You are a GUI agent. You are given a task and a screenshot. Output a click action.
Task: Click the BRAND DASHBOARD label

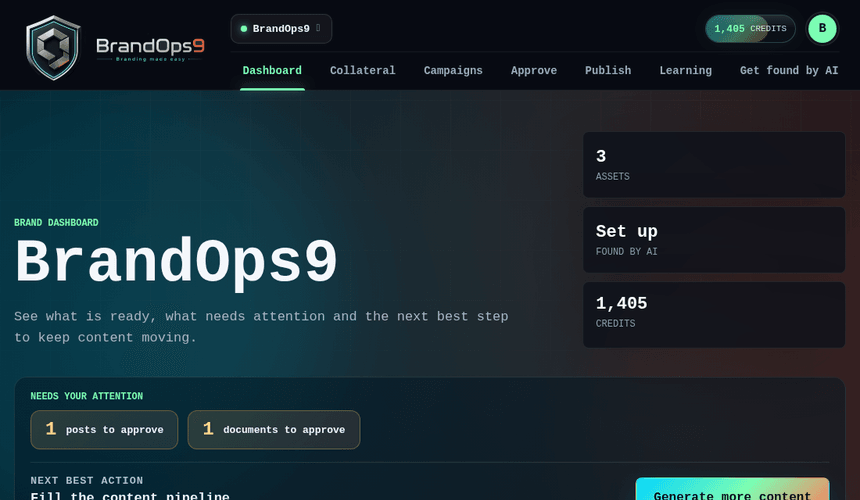[56, 223]
